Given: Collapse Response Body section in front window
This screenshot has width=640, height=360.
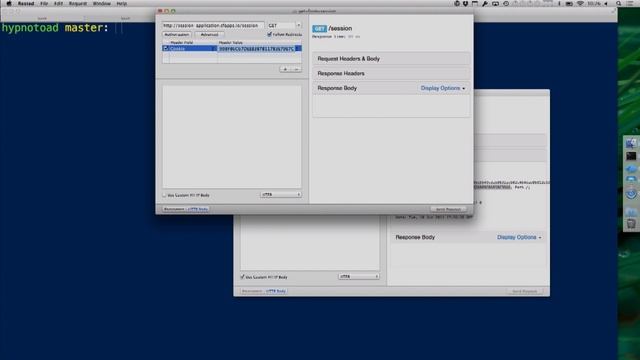Looking at the screenshot, I should [337, 88].
